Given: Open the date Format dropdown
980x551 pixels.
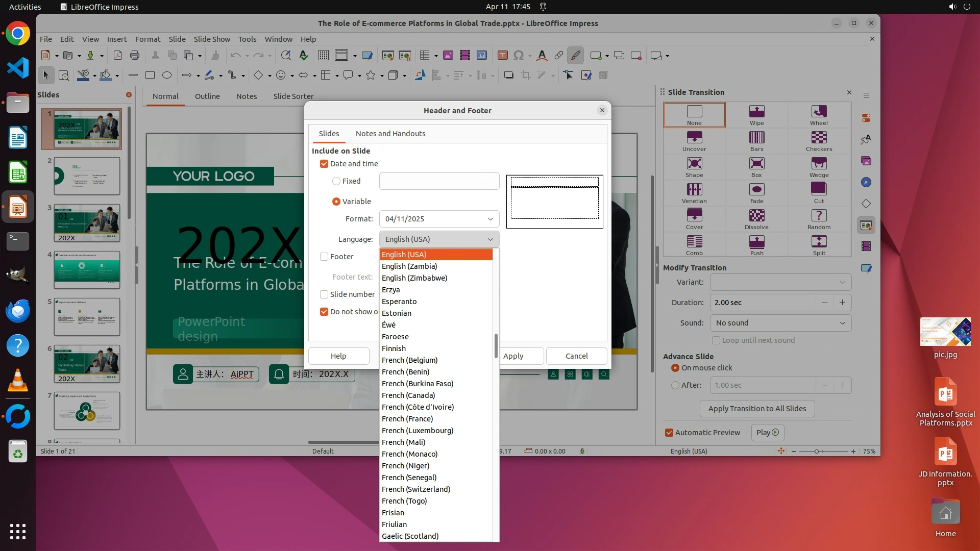Looking at the screenshot, I should [439, 219].
